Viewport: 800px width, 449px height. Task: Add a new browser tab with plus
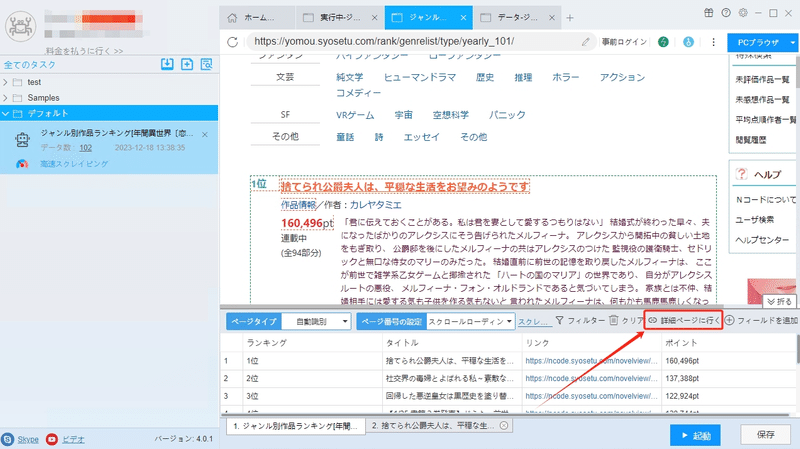pyautogui.click(x=570, y=18)
